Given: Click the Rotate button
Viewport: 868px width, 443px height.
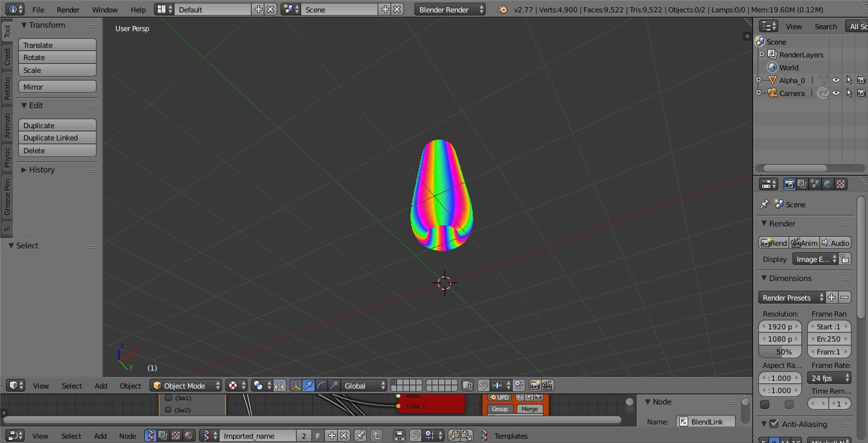Looking at the screenshot, I should [x=57, y=57].
